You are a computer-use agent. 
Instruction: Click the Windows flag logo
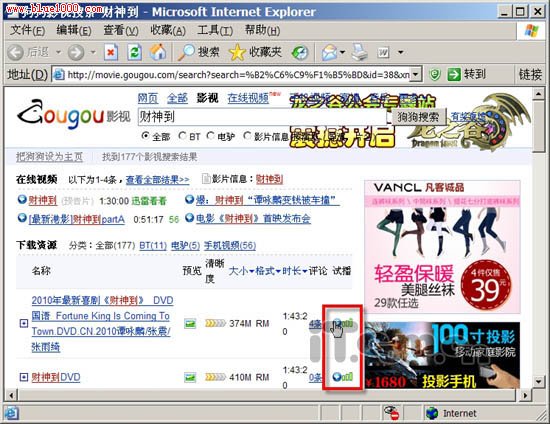(531, 31)
